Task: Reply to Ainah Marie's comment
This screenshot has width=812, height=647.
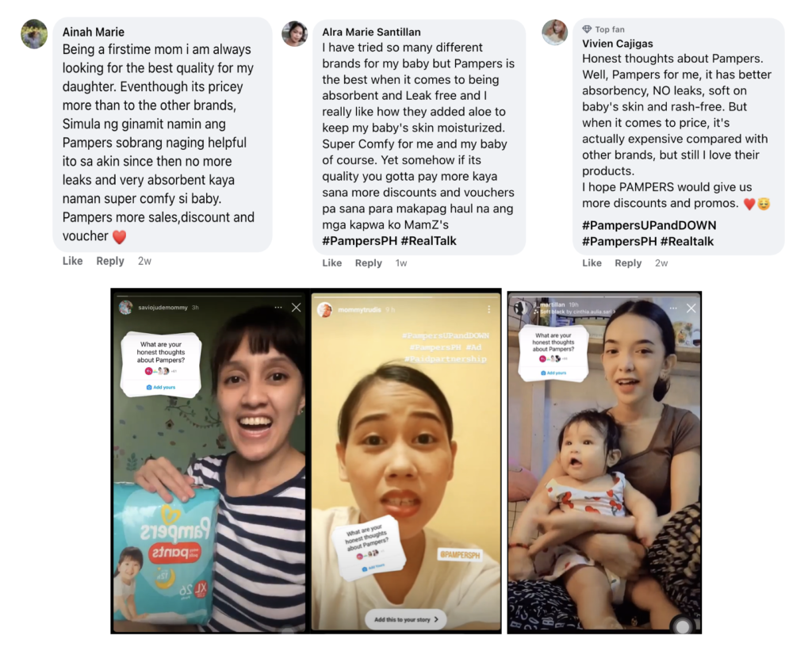Action: pyautogui.click(x=110, y=261)
